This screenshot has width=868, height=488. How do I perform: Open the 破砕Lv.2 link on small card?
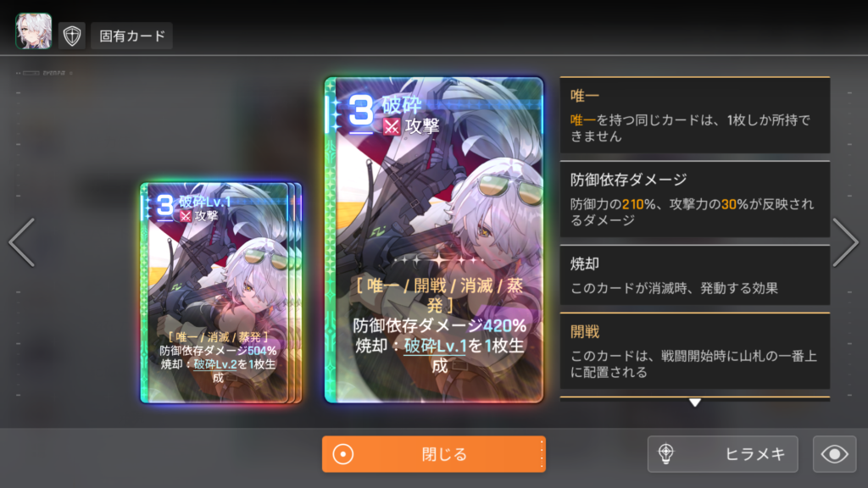(x=215, y=364)
